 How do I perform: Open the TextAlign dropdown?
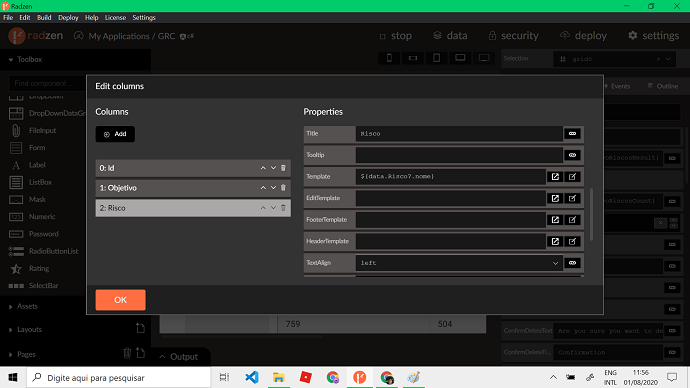coord(555,263)
